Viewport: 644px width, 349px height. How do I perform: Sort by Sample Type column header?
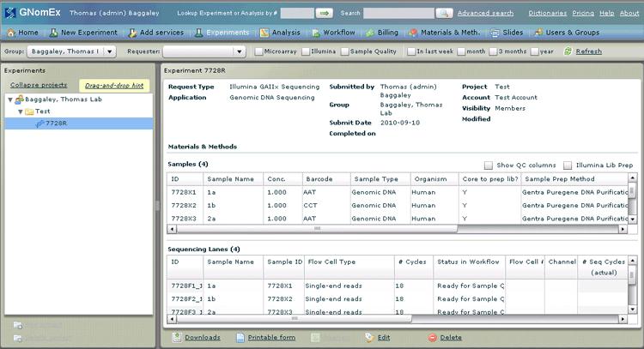(x=380, y=179)
